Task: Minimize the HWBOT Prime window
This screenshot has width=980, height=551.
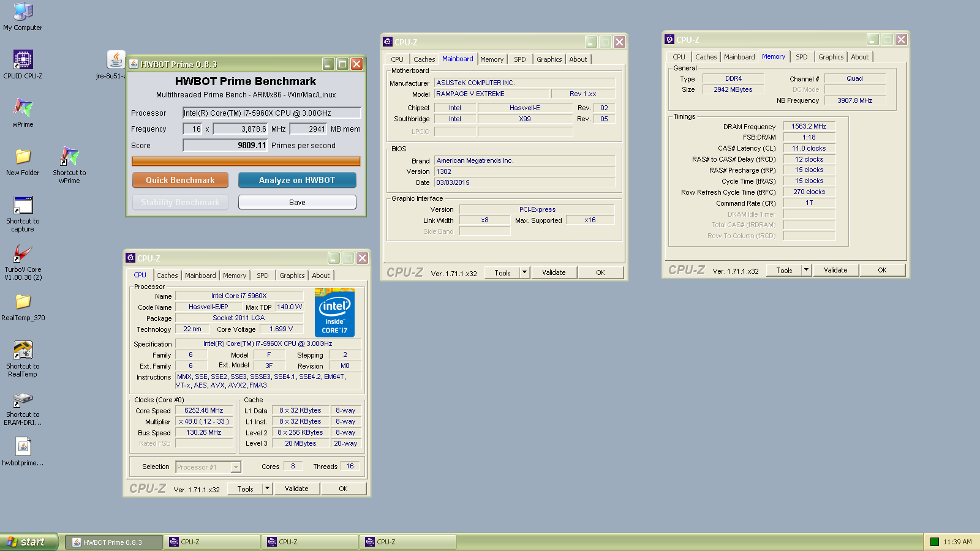Action: pyautogui.click(x=328, y=64)
